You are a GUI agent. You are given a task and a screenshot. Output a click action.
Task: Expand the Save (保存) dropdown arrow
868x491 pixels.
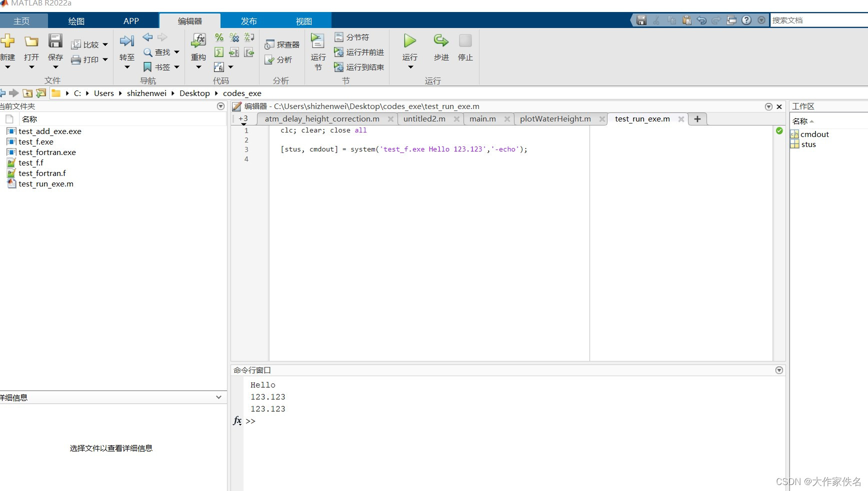tap(55, 67)
